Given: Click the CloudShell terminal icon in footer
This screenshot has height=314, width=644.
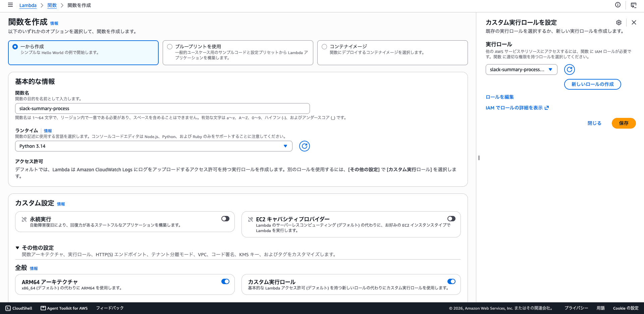Looking at the screenshot, I should 8,308.
